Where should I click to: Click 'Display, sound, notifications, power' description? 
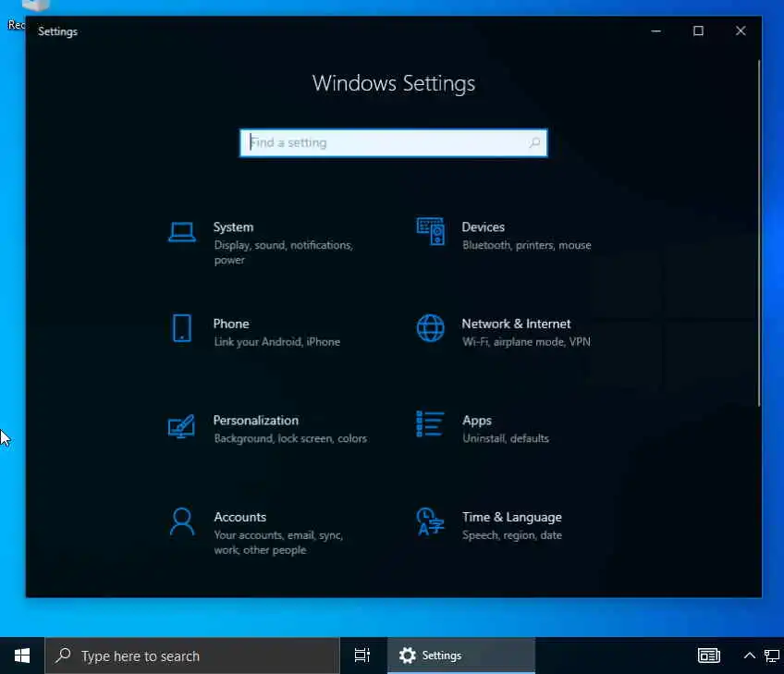click(284, 252)
